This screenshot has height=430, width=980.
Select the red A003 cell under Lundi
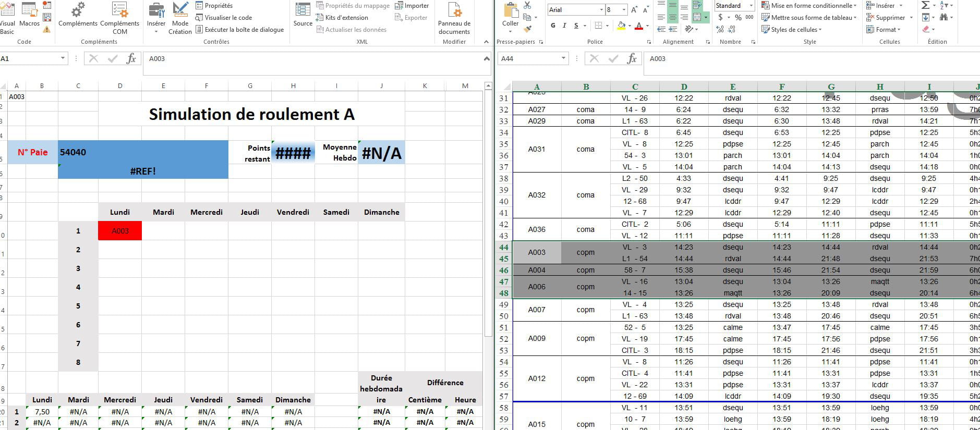point(120,231)
